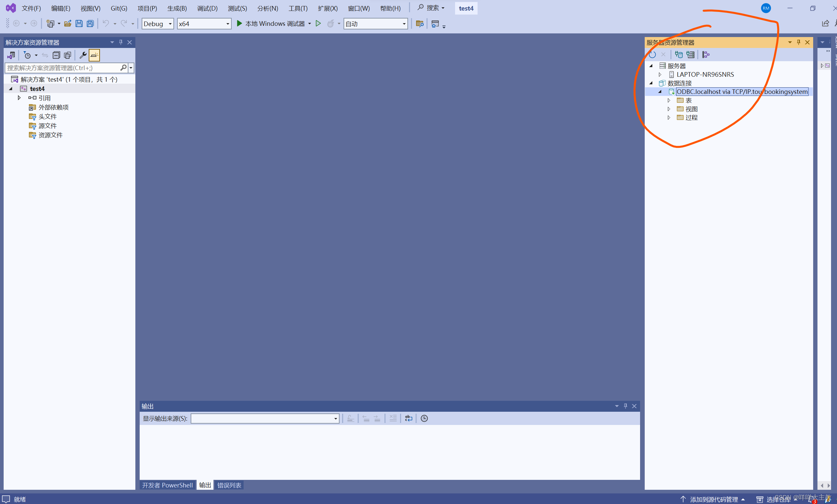837x504 pixels.
Task: Expand the 表 folder in data connection
Action: point(669,101)
